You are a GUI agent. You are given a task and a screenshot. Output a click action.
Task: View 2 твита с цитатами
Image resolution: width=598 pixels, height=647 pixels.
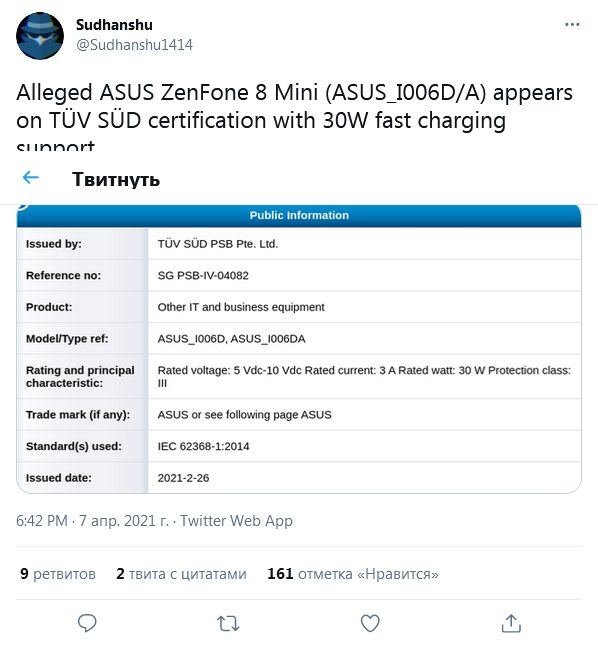(x=181, y=574)
